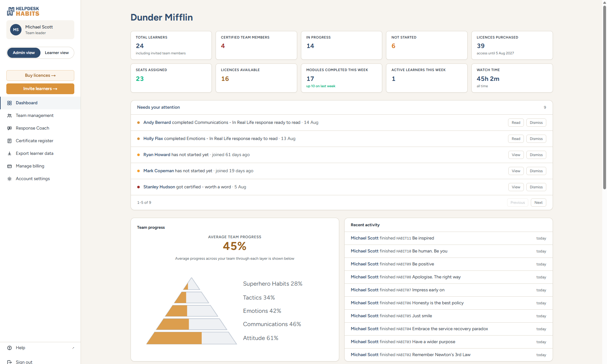Click 'Tactics 34%' label
The image size is (607, 364).
coord(259,298)
